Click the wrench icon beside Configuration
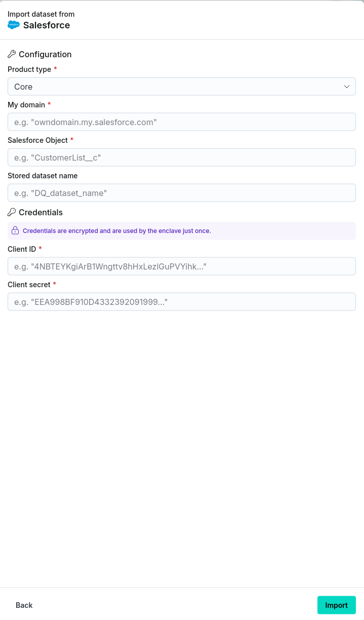This screenshot has width=364, height=620. pos(12,54)
